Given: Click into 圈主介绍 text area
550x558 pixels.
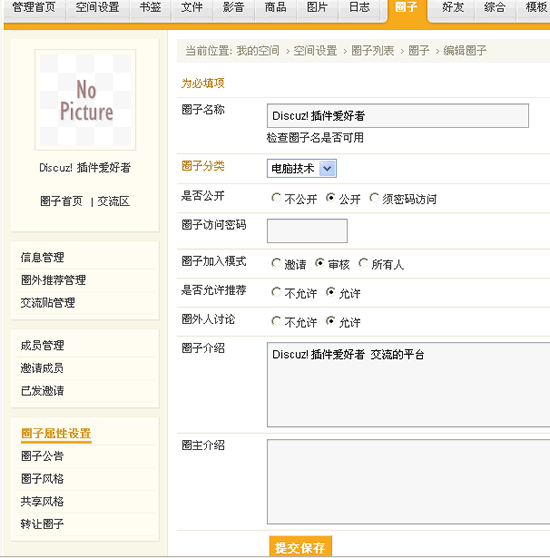Looking at the screenshot, I should pyautogui.click(x=408, y=481).
